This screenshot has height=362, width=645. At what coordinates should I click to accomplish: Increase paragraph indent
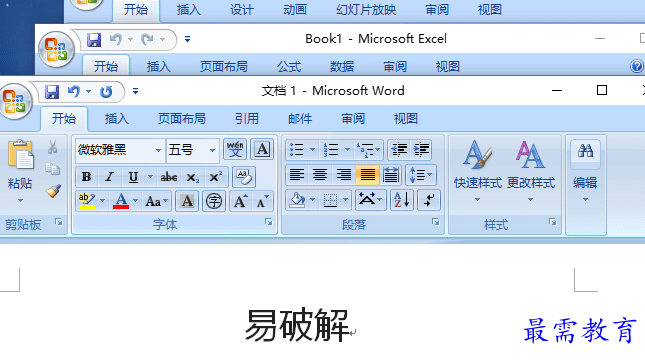pos(421,150)
